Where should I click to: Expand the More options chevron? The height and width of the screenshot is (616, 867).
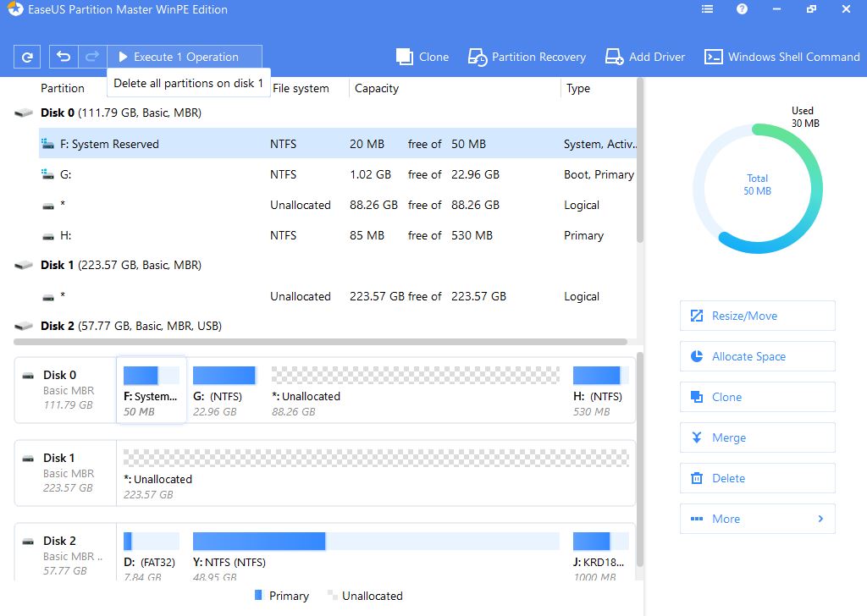tap(820, 519)
